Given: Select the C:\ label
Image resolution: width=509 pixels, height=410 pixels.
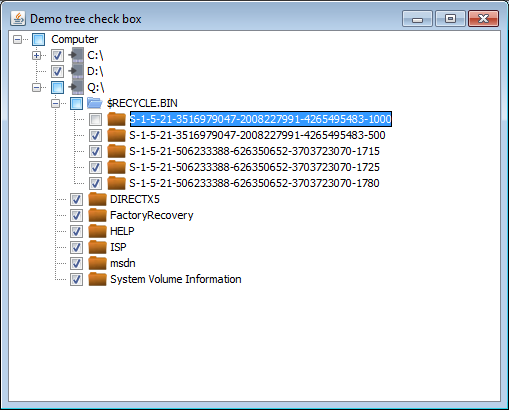Looking at the screenshot, I should coord(95,55).
